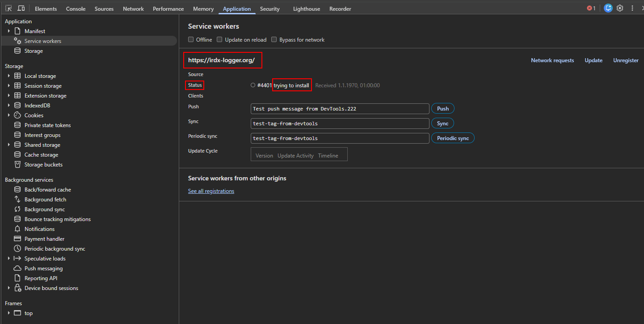Open the See all registrations link
The width and height of the screenshot is (644, 324).
(211, 191)
